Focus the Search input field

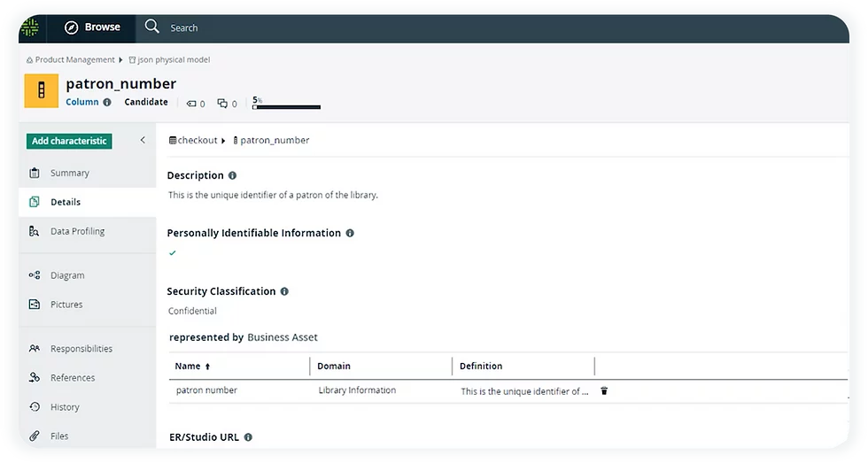click(184, 27)
